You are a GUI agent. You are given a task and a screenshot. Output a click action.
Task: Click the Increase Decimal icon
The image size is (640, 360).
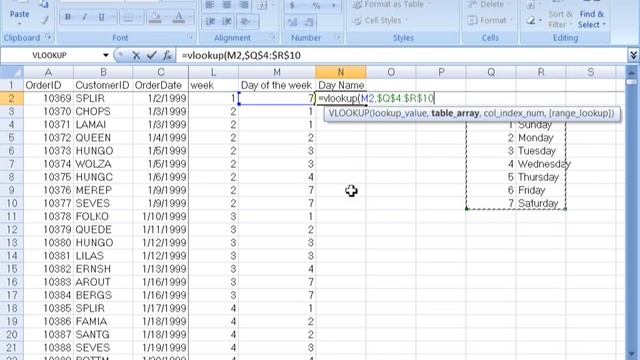point(292,22)
